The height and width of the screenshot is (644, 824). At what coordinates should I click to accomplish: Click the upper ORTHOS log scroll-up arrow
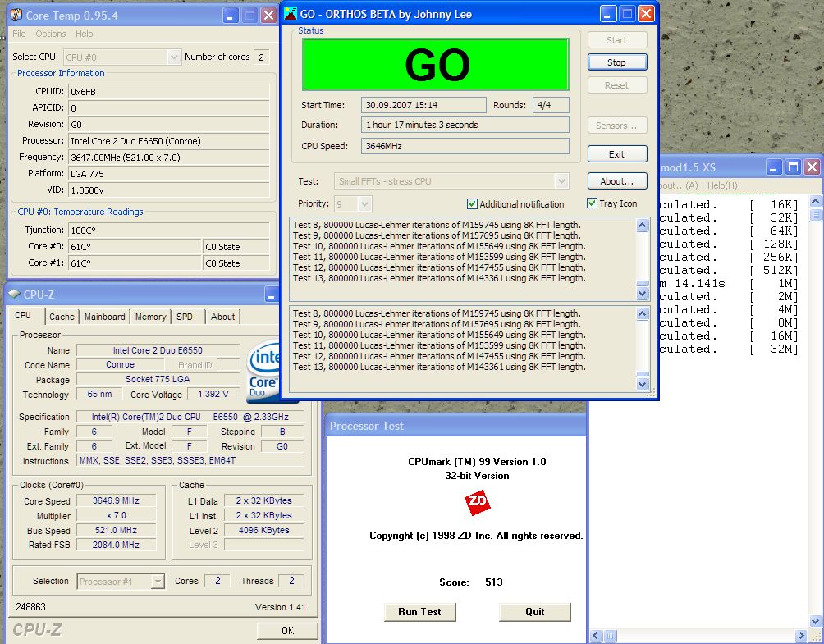642,226
